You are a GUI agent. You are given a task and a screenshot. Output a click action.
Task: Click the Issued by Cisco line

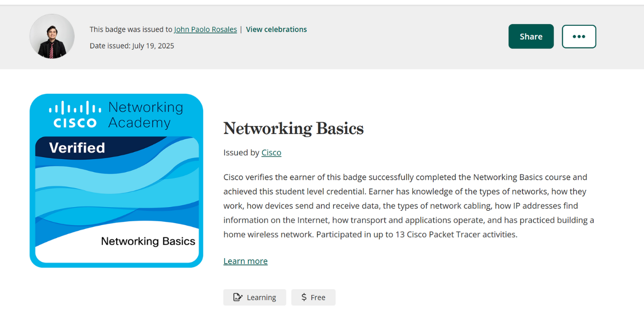click(x=252, y=152)
